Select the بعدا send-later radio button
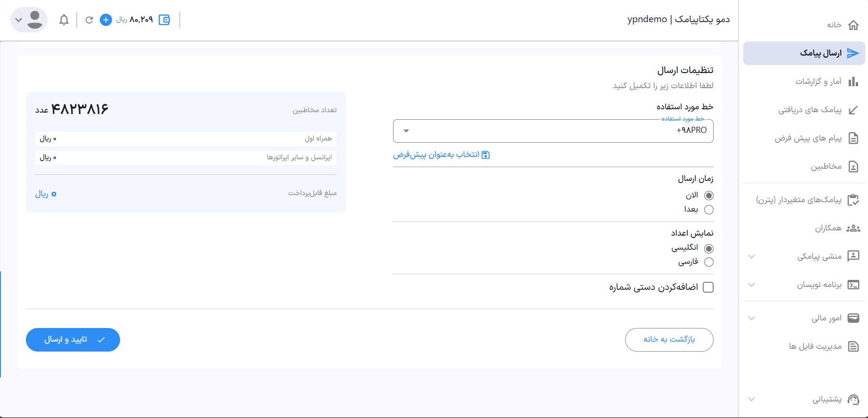The image size is (868, 418). pos(708,210)
